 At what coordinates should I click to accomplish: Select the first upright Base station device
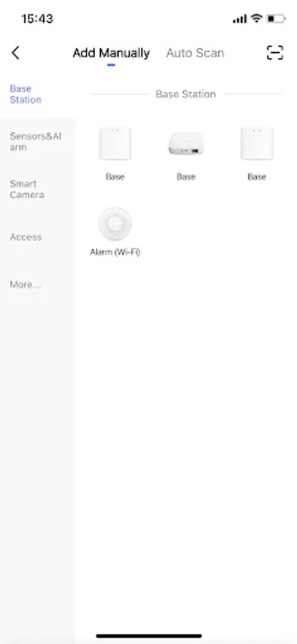(x=115, y=144)
